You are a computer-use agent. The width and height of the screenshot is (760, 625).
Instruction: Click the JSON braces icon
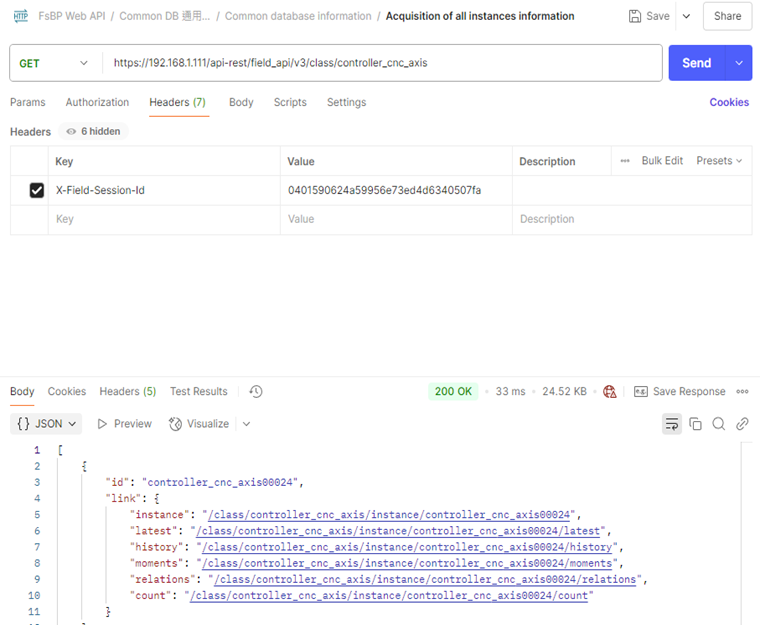tap(23, 424)
